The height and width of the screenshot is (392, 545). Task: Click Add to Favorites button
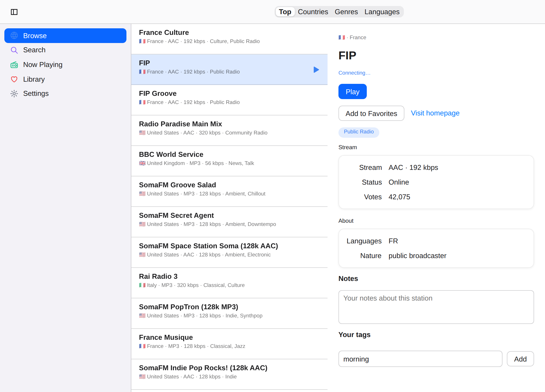pyautogui.click(x=371, y=113)
